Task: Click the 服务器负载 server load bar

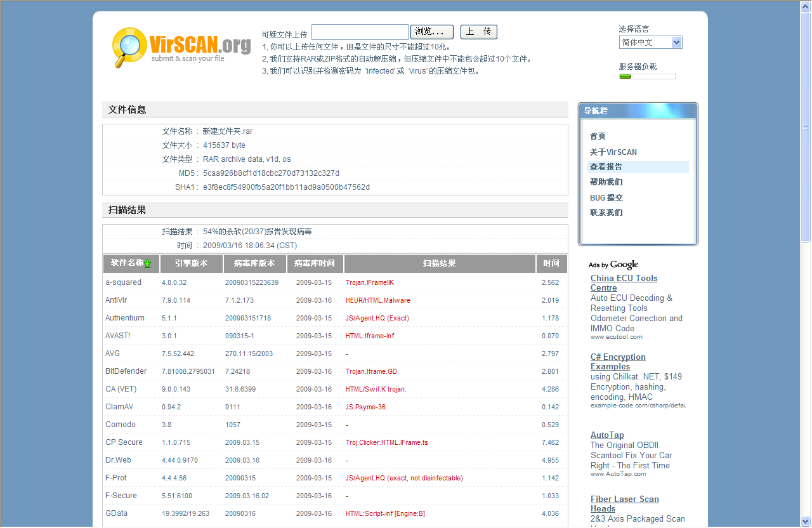Action: pyautogui.click(x=648, y=77)
